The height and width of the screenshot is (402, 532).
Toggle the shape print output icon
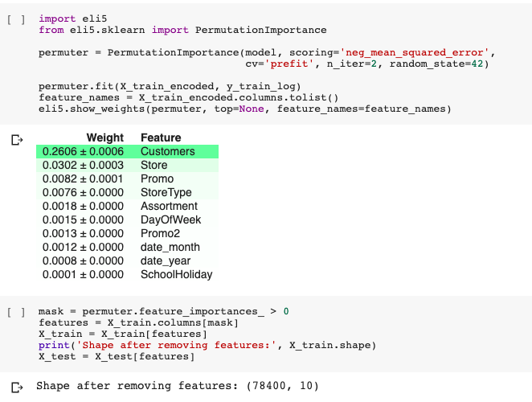[x=17, y=387]
